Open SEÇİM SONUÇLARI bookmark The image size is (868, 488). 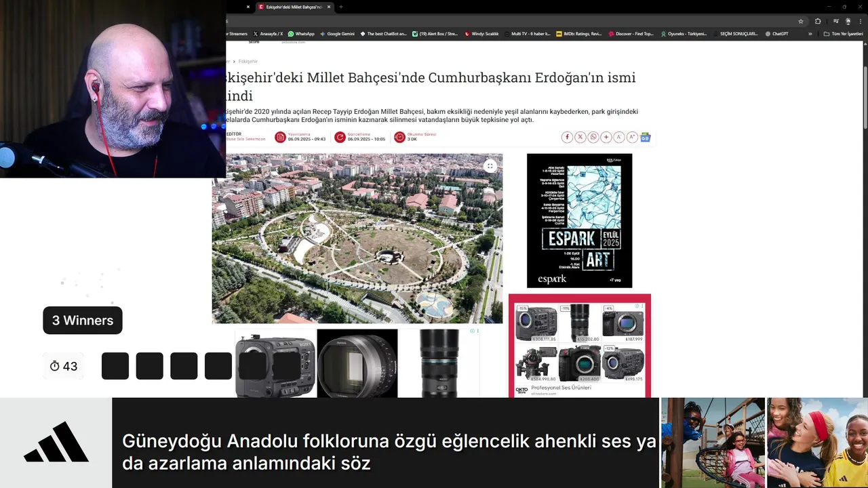tap(735, 33)
